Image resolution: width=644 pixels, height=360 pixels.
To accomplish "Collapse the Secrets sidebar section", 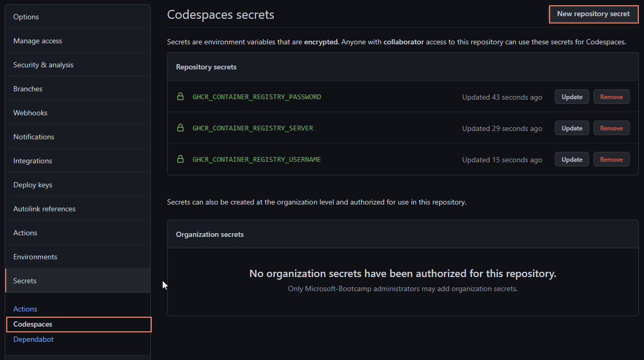I will [78, 281].
